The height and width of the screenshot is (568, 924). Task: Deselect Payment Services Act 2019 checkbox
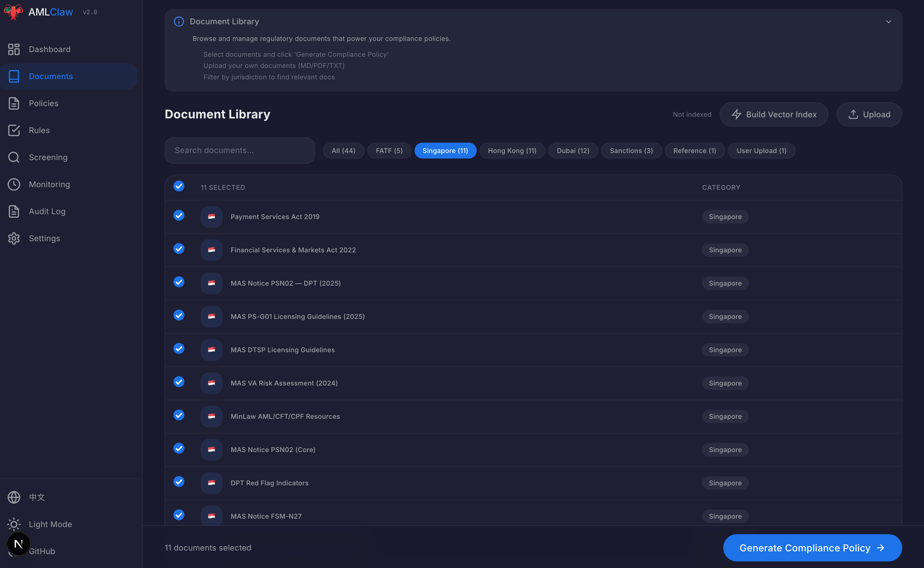pos(179,216)
